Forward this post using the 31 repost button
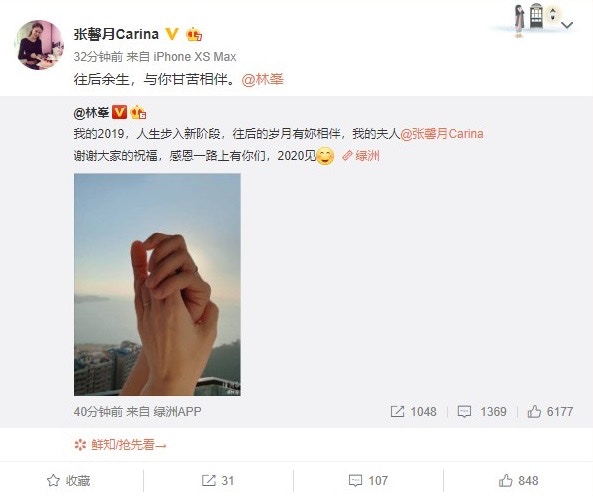 coord(218,480)
